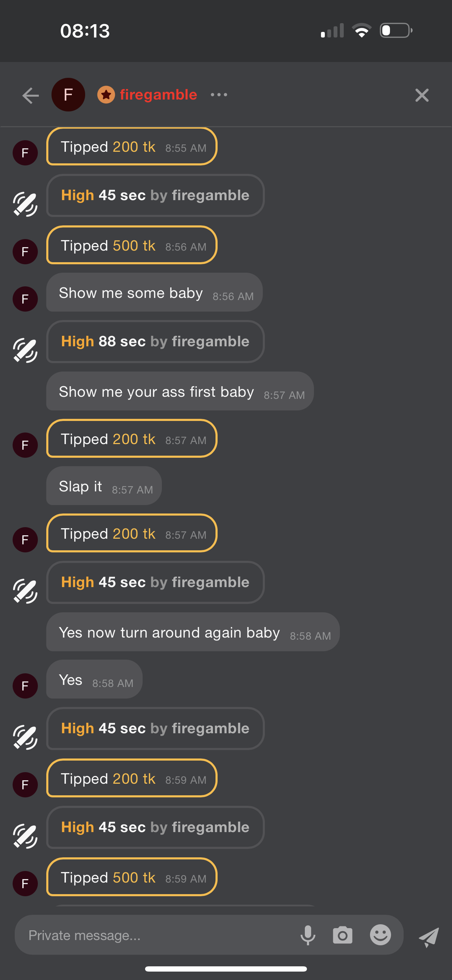Tap the large firegamble profile avatar

tap(68, 95)
